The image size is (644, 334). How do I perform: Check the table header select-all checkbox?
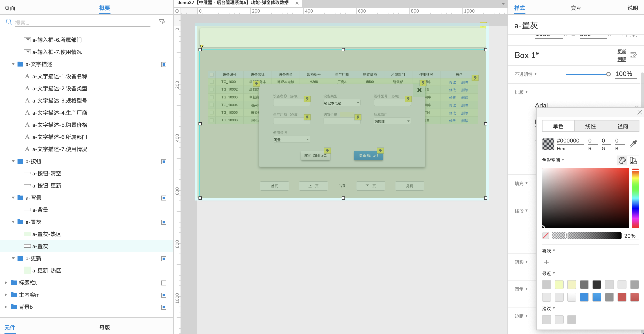pyautogui.click(x=212, y=75)
